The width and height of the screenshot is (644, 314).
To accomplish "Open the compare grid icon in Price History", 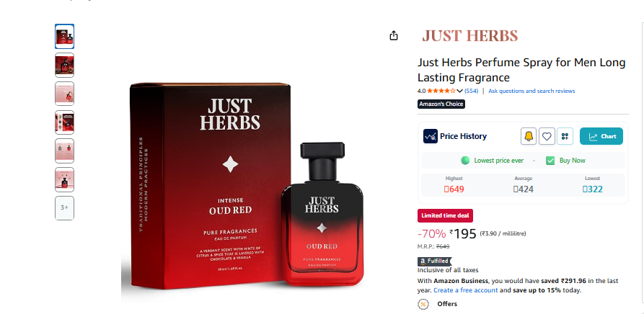I will click(x=565, y=136).
